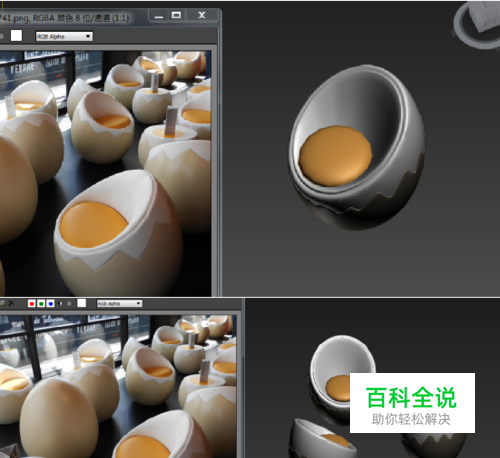This screenshot has height=458, width=500.
Task: Open the RGB Alpha dropdown in lower viewer
Action: 120,303
